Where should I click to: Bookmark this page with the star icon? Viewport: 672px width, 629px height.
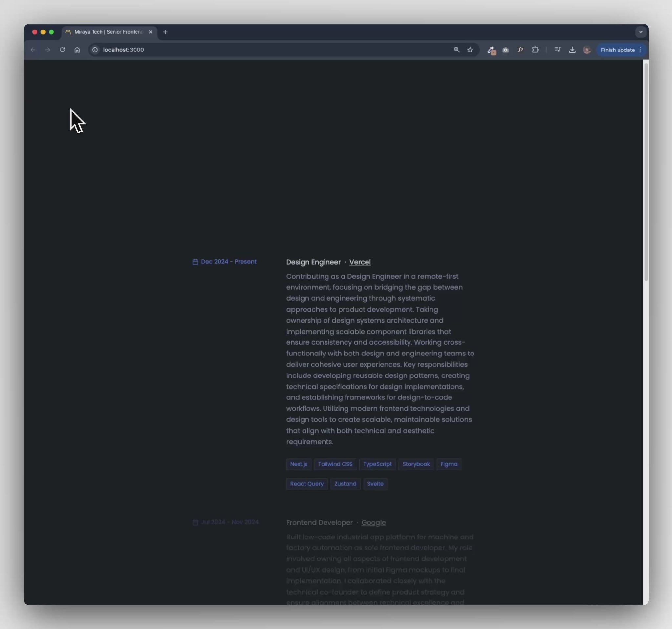[470, 50]
